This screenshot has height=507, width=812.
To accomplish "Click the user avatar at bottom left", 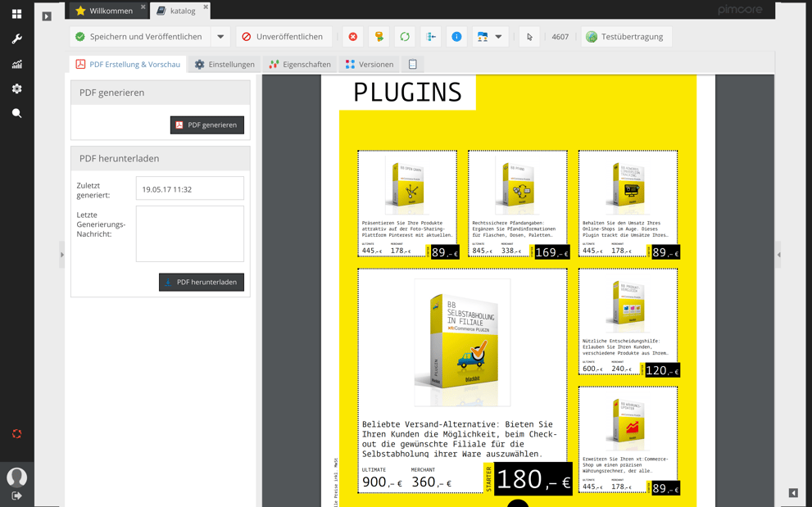I will 16,477.
